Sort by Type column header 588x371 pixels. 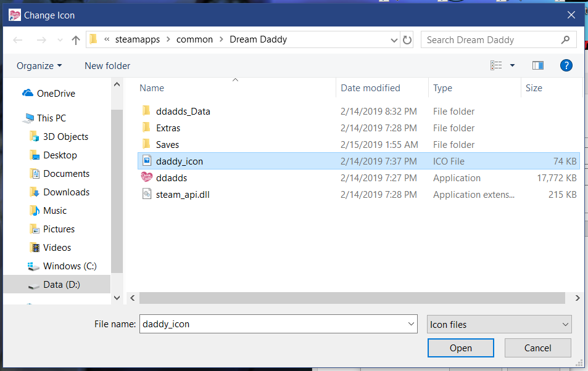[442, 88]
